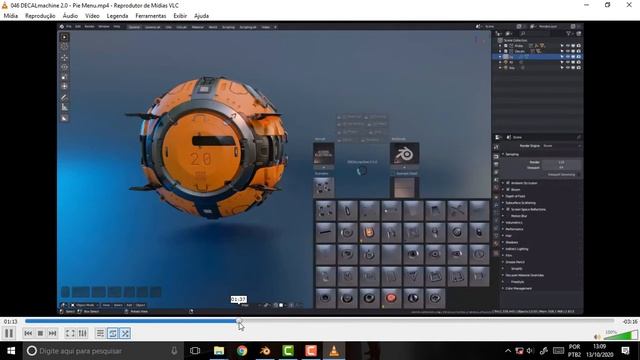
Task: Open the Vídeo menu
Action: [92, 16]
